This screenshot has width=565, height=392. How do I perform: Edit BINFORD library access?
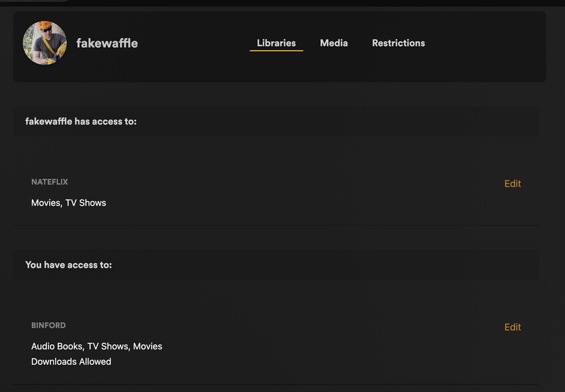(x=512, y=327)
